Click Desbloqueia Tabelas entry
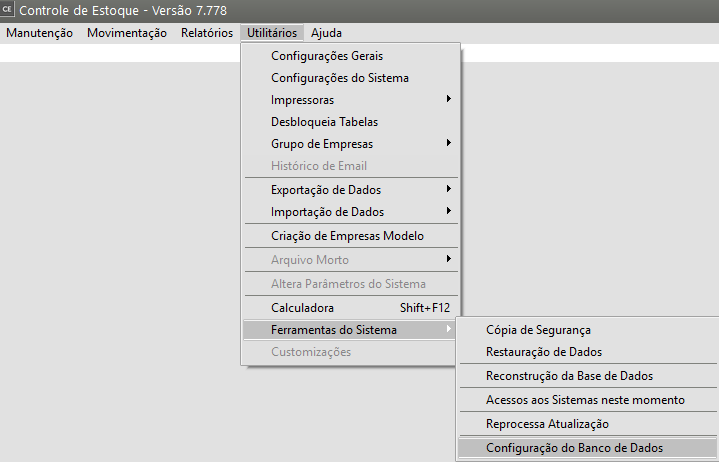Image resolution: width=719 pixels, height=462 pixels. tap(324, 122)
